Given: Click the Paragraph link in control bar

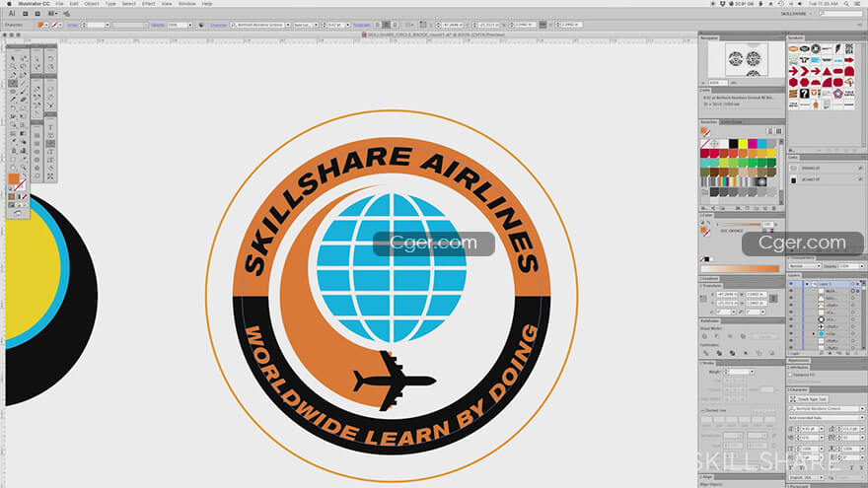Looking at the screenshot, I should [x=361, y=25].
